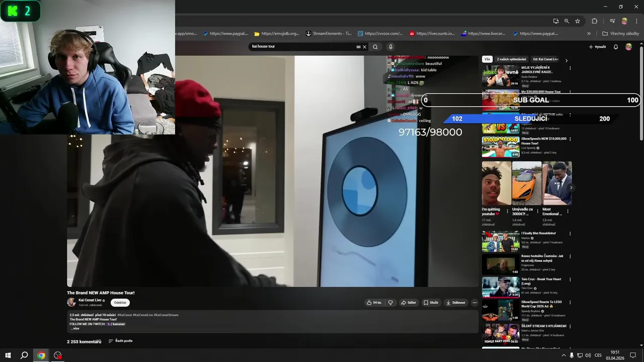Click Chrome zoom magnifier icon

[567, 21]
